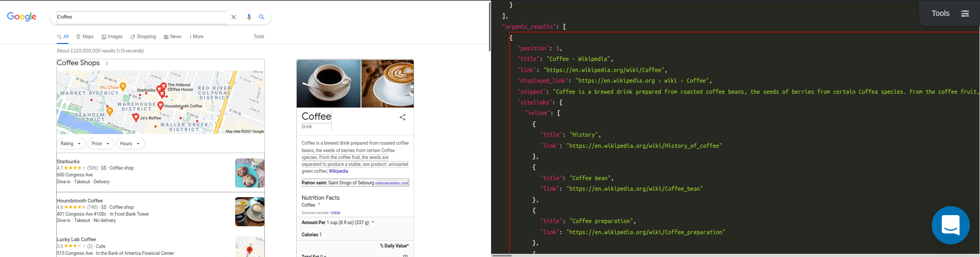The width and height of the screenshot is (980, 257).
Task: Open Houndstooth Coffee photo thumbnail
Action: click(x=250, y=211)
